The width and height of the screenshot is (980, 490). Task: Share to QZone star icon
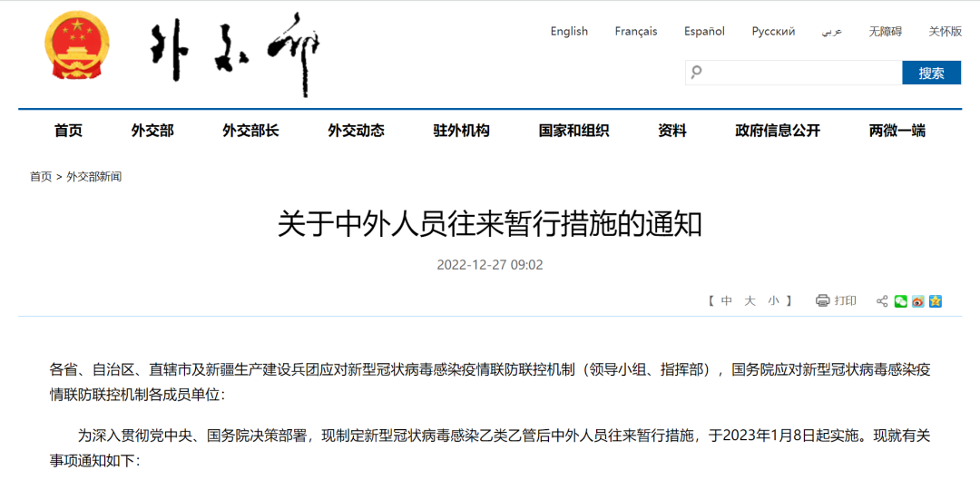935,301
